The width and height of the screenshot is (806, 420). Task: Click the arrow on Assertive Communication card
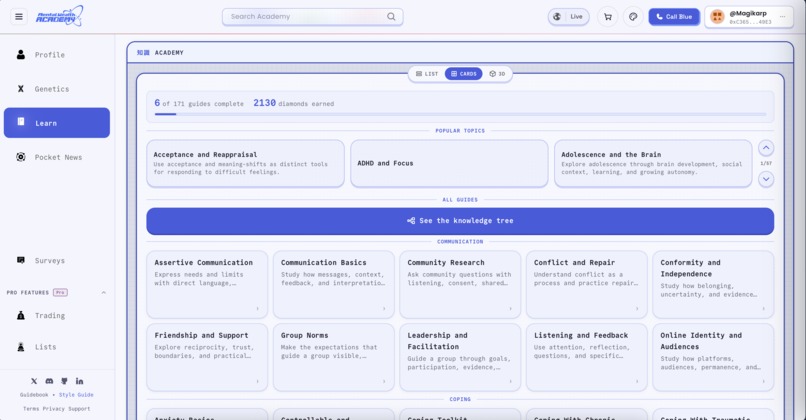258,308
